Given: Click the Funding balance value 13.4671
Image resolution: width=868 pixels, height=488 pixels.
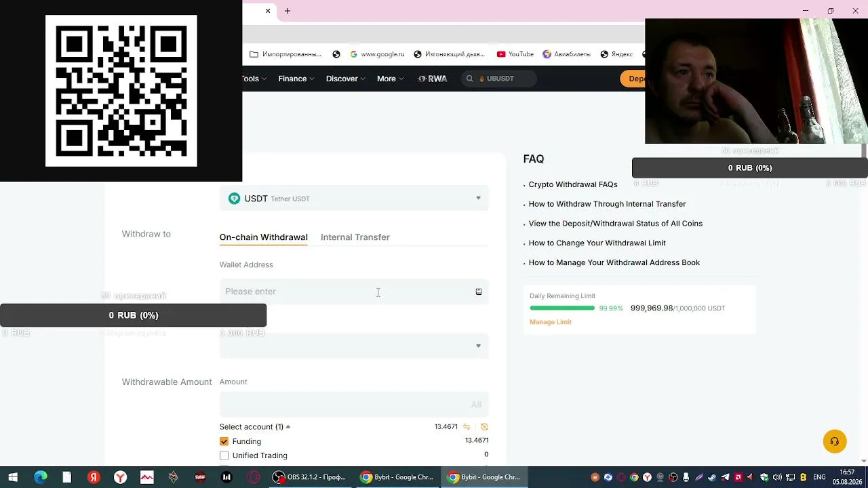Looking at the screenshot, I should click(x=477, y=441).
